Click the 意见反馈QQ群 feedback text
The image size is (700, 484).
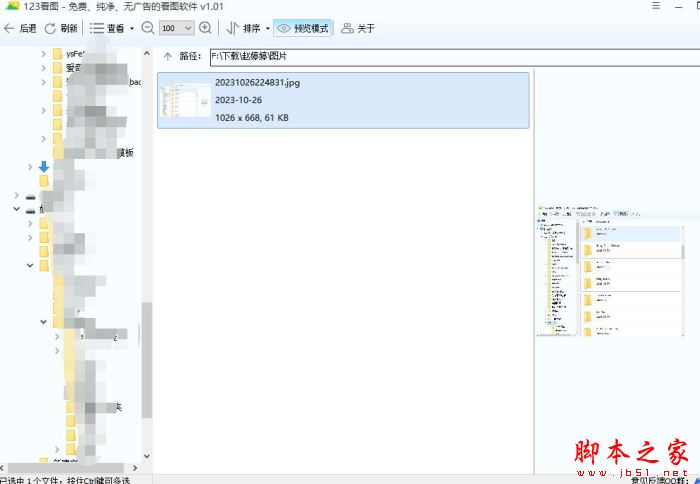(x=659, y=480)
